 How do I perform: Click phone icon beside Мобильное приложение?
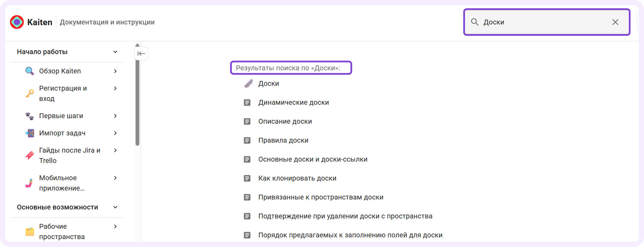[30, 183]
